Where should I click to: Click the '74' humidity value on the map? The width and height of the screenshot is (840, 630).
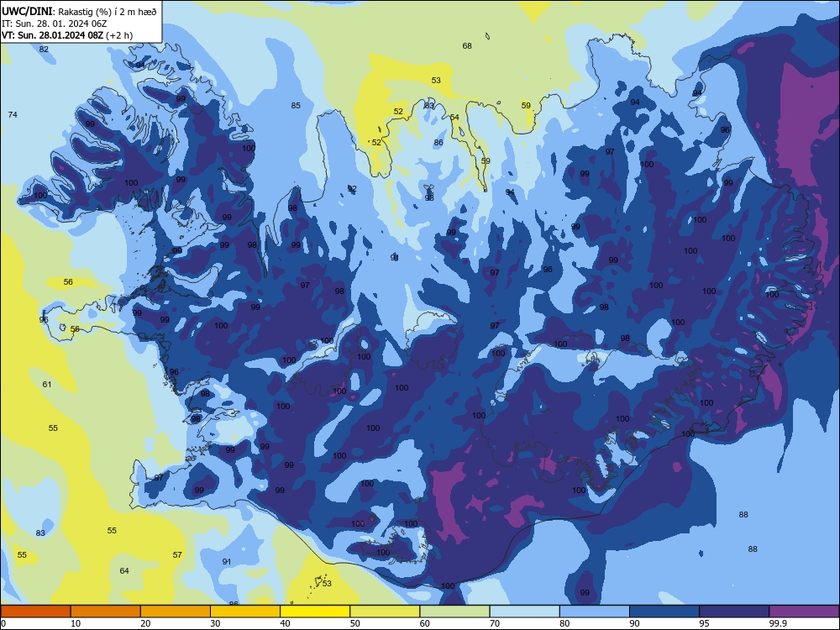[x=13, y=114]
